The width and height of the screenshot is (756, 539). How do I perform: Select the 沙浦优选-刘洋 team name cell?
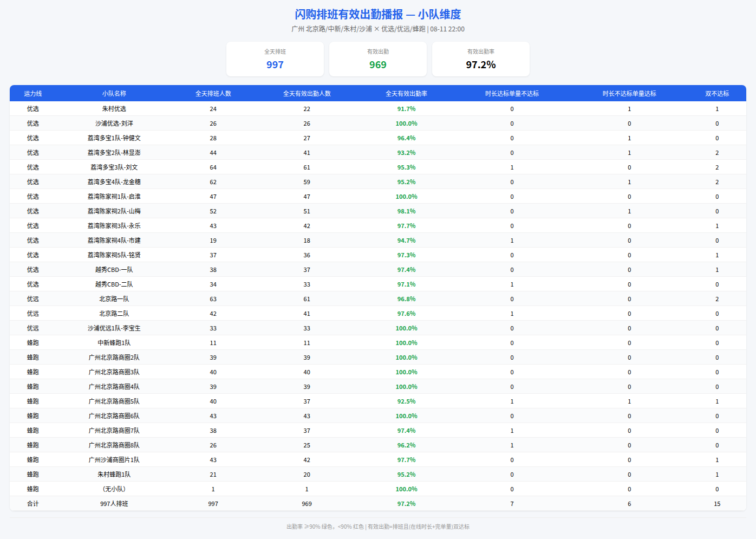[114, 124]
